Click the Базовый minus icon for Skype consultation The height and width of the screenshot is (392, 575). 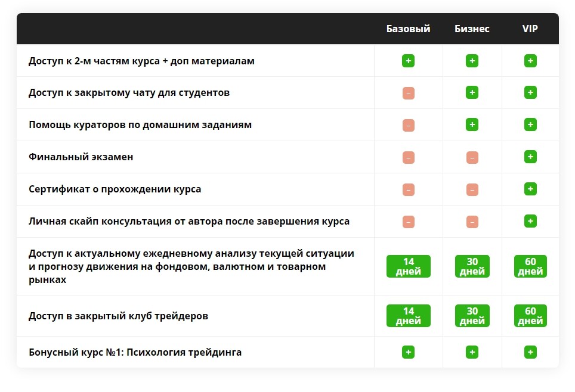click(408, 222)
